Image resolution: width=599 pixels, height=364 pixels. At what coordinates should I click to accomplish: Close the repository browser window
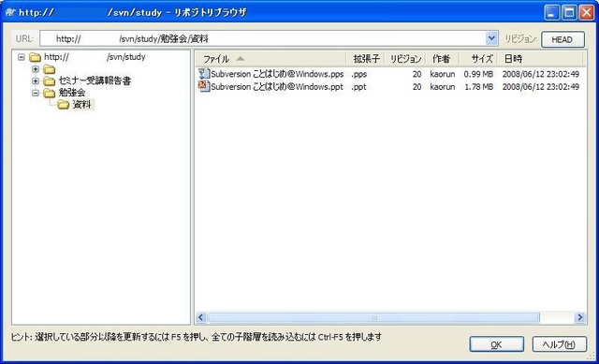pos(587,12)
